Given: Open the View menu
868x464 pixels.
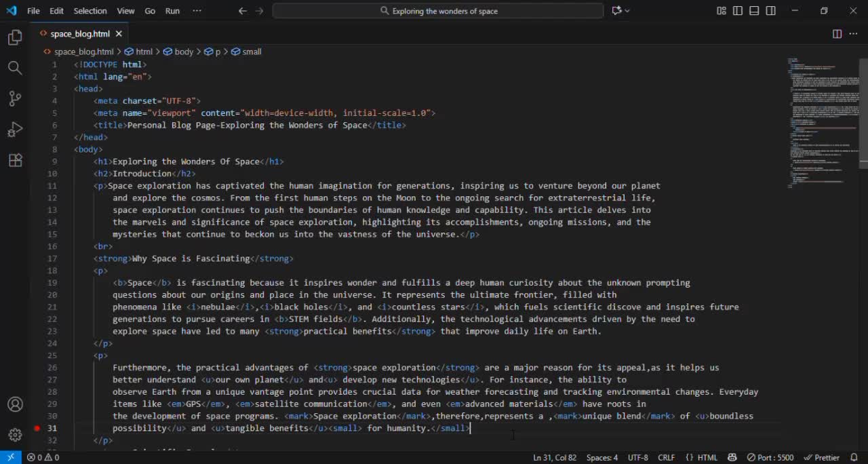Looking at the screenshot, I should 125,11.
